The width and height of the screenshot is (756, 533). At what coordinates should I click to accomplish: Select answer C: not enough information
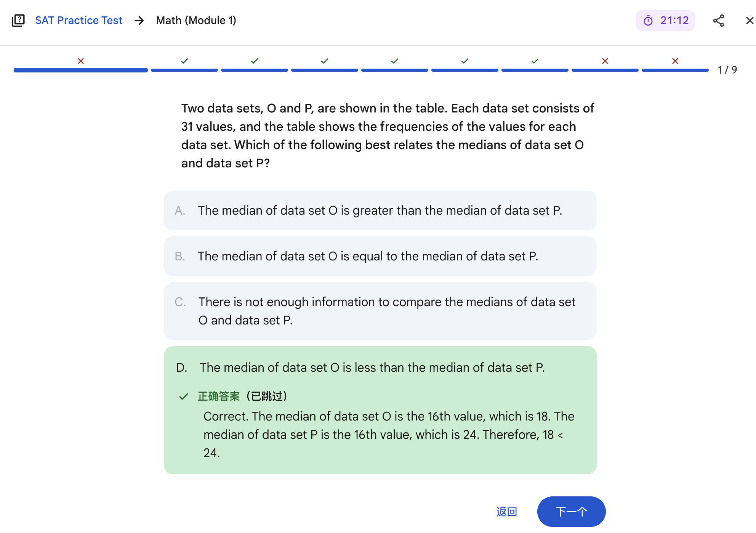point(380,311)
